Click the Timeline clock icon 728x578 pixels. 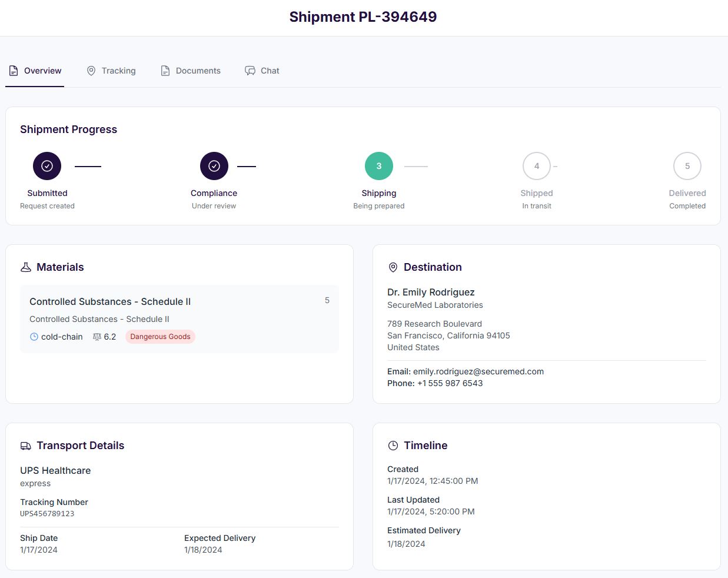393,446
